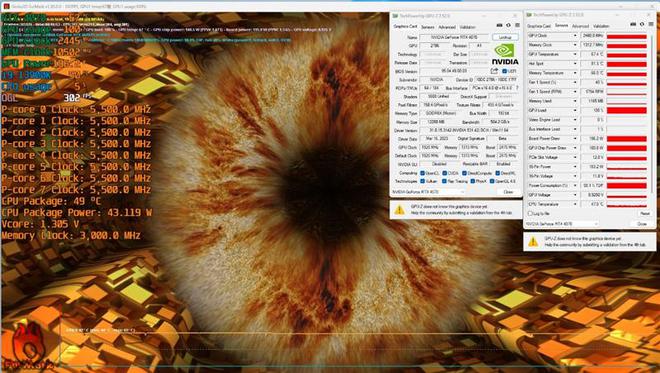Click the Memory Clock 3,000.0 MHz overlay line
This screenshot has width=660, height=373.
click(71, 235)
